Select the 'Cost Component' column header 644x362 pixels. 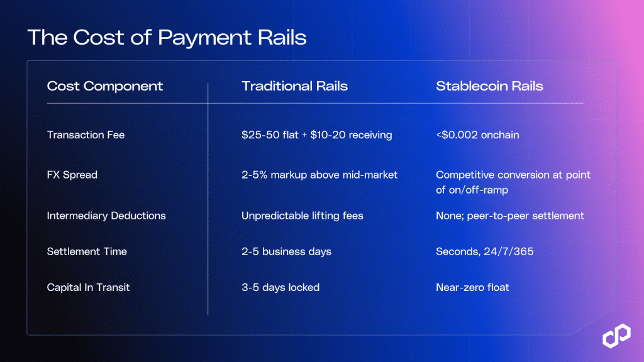click(105, 86)
